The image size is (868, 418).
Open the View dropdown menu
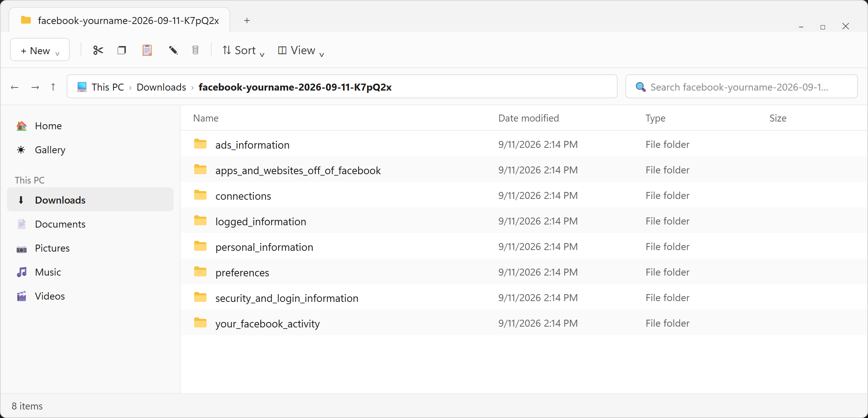[301, 50]
